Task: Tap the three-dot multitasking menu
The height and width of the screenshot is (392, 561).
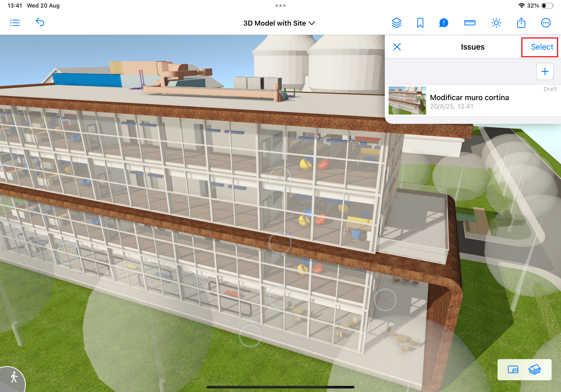Action: point(280,6)
